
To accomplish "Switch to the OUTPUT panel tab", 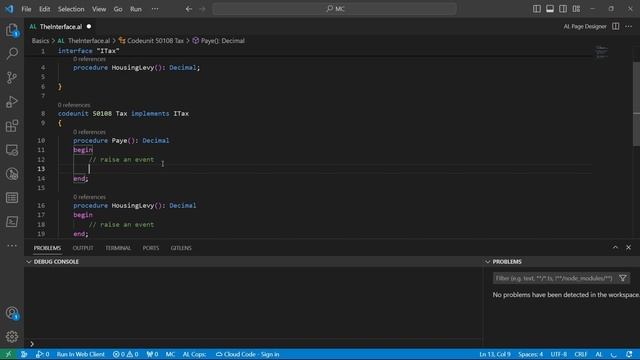I will 83,248.
